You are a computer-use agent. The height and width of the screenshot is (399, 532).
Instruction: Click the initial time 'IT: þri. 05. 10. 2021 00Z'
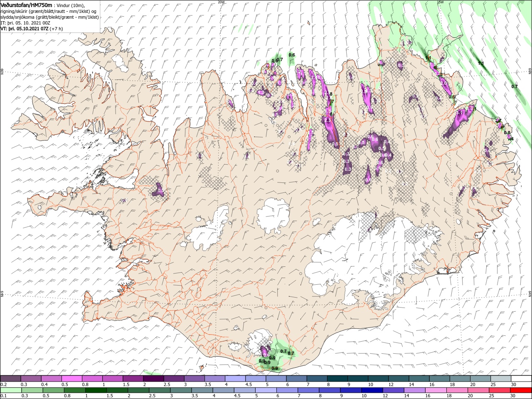pyautogui.click(x=25, y=23)
